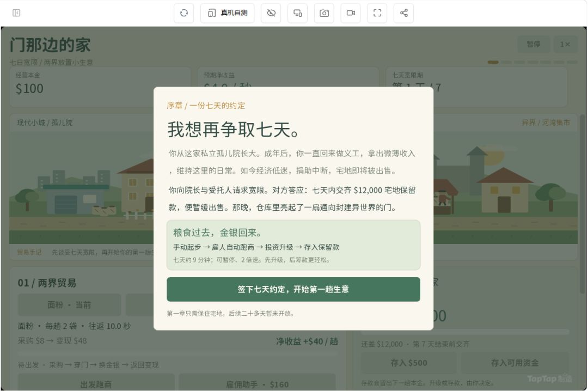Pause the game with the 暂停 button
Screen dimensions: 588x391
533,44
